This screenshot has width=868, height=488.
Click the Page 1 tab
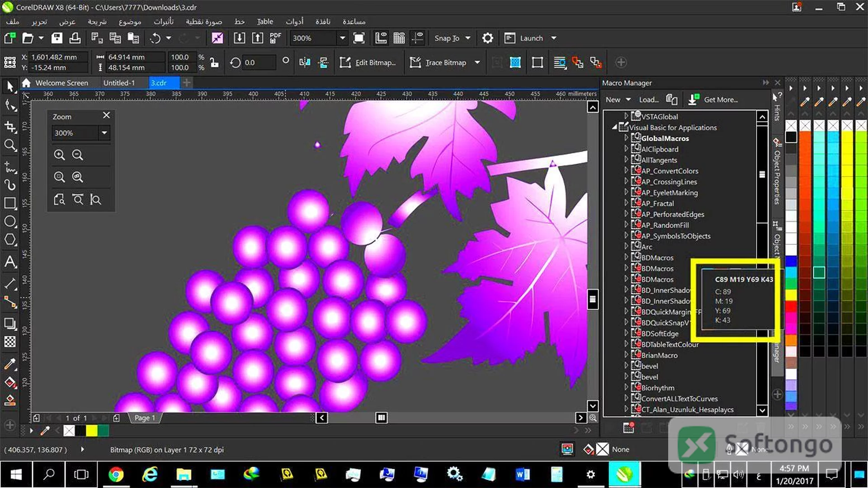click(145, 418)
